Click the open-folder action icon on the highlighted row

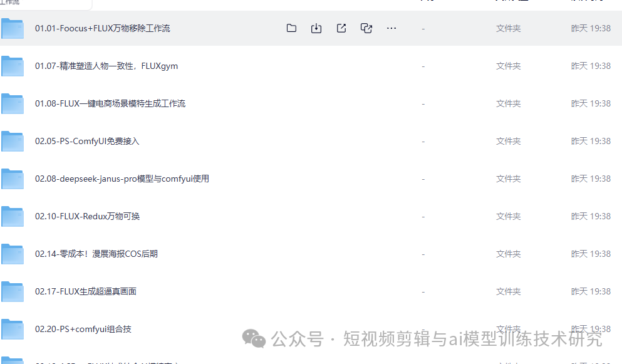point(291,28)
